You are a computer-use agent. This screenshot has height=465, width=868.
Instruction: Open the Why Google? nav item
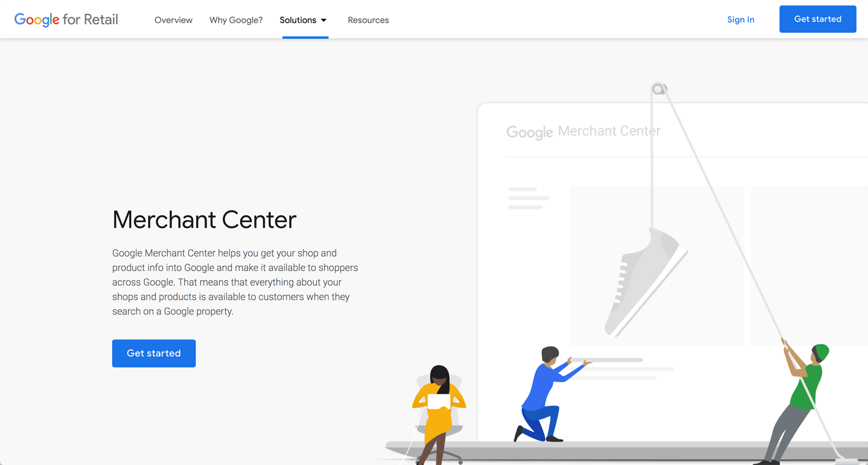(236, 20)
